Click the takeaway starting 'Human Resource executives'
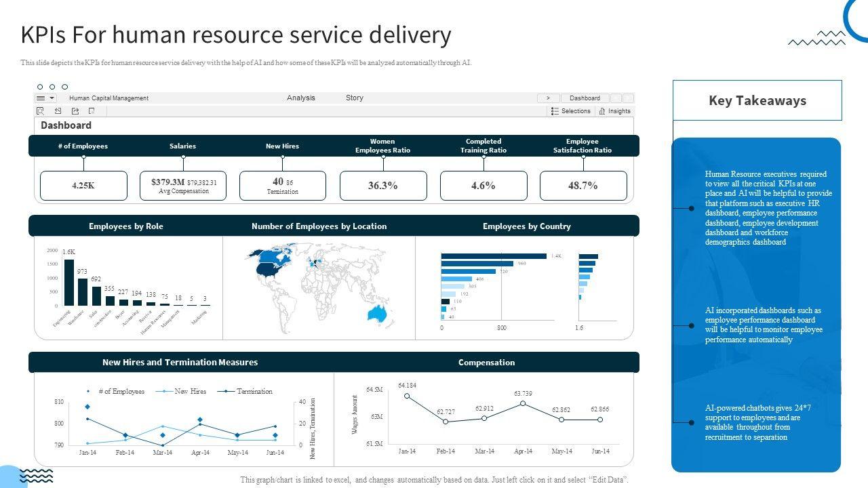Viewport: 868px width, 488px height. tap(768, 208)
